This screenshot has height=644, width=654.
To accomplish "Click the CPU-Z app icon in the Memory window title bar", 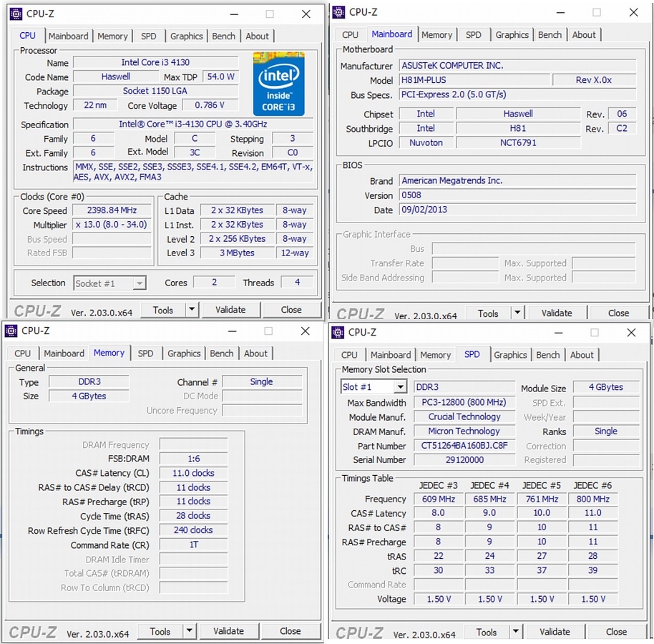I will point(11,331).
